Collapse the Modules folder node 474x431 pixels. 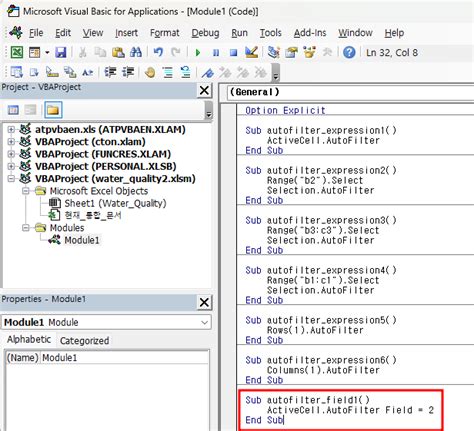pos(26,228)
